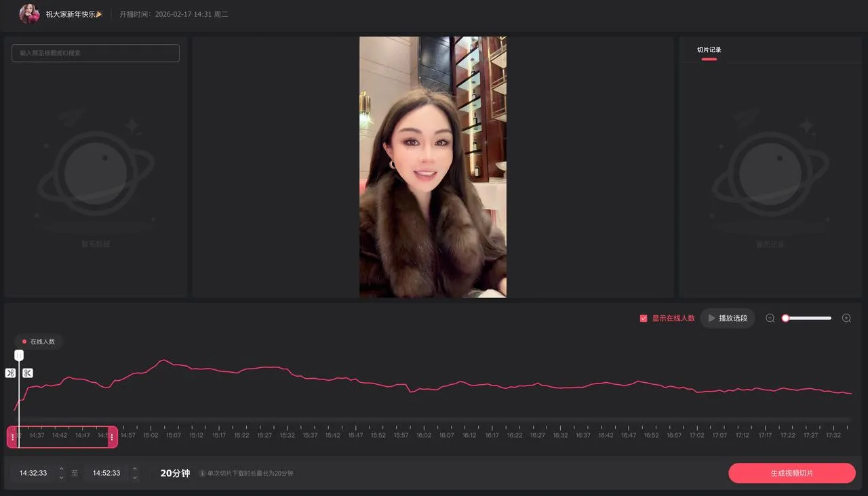Image resolution: width=868 pixels, height=496 pixels.
Task: Increase end time 14:52:33 with up arrow
Action: [x=135, y=469]
